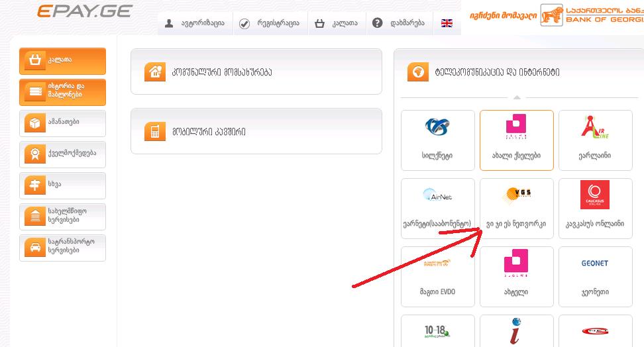Select the 10-18 provider tile
Screen dimensions: 644x347
[438, 331]
